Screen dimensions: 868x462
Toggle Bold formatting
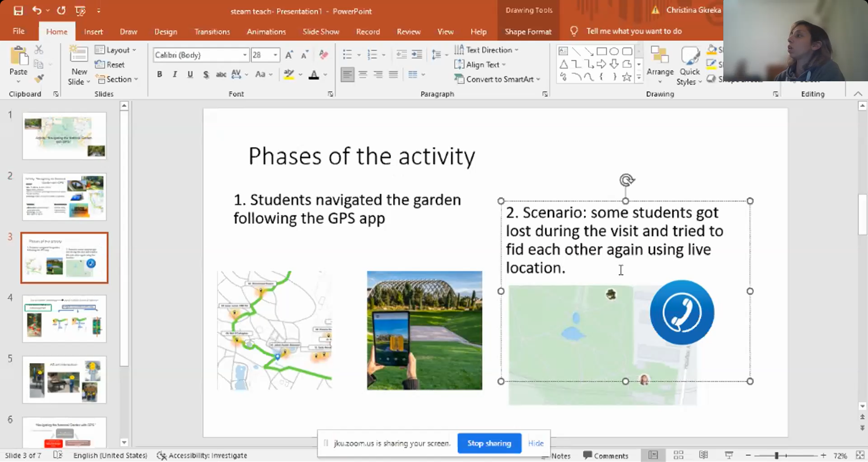click(x=160, y=75)
